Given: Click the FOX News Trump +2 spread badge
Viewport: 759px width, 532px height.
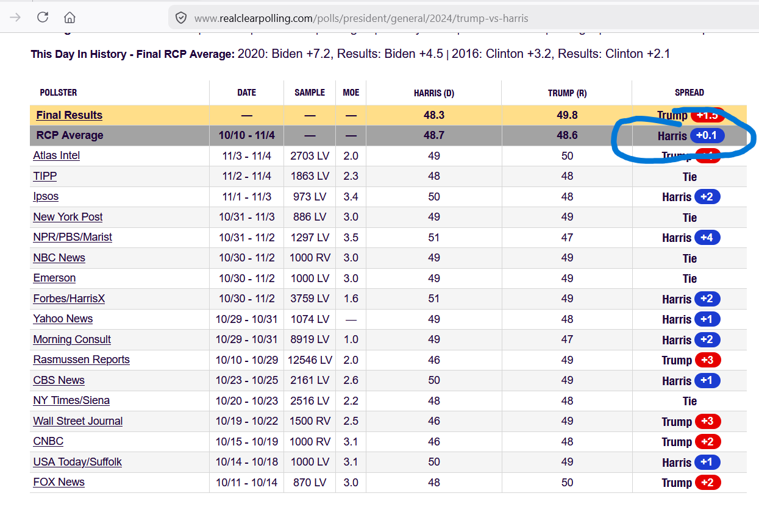Looking at the screenshot, I should click(x=707, y=483).
